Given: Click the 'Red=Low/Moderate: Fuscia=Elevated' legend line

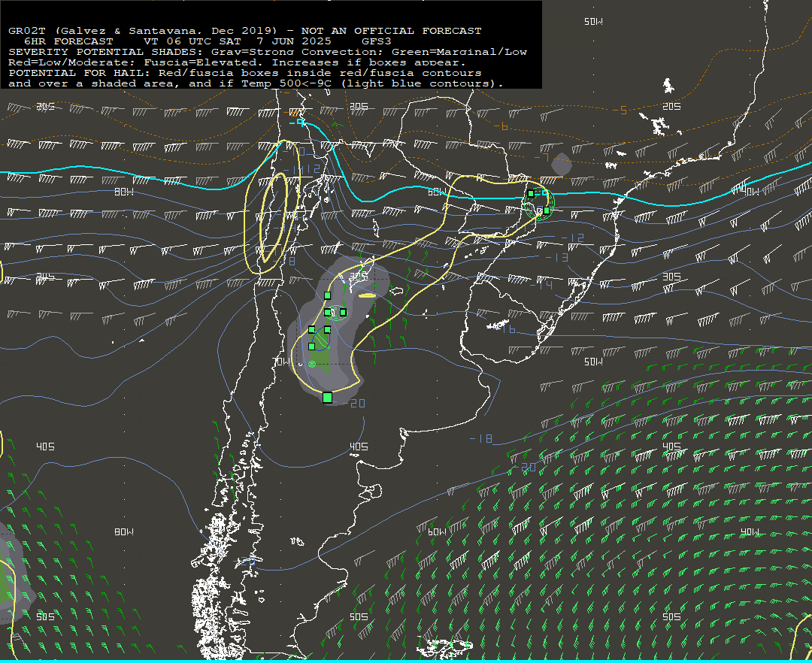Looking at the screenshot, I should tap(238, 62).
